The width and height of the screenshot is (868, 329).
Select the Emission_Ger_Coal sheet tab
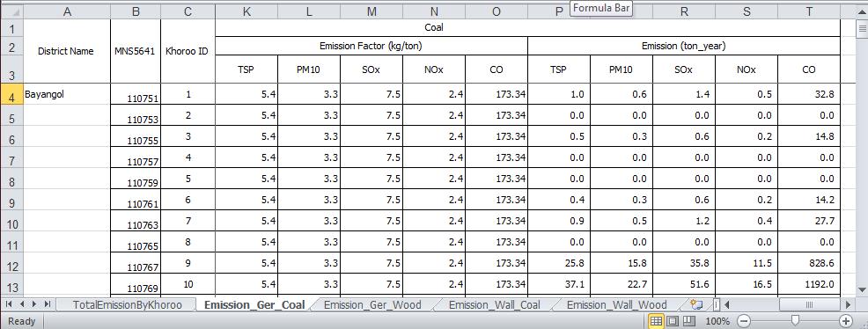254,304
